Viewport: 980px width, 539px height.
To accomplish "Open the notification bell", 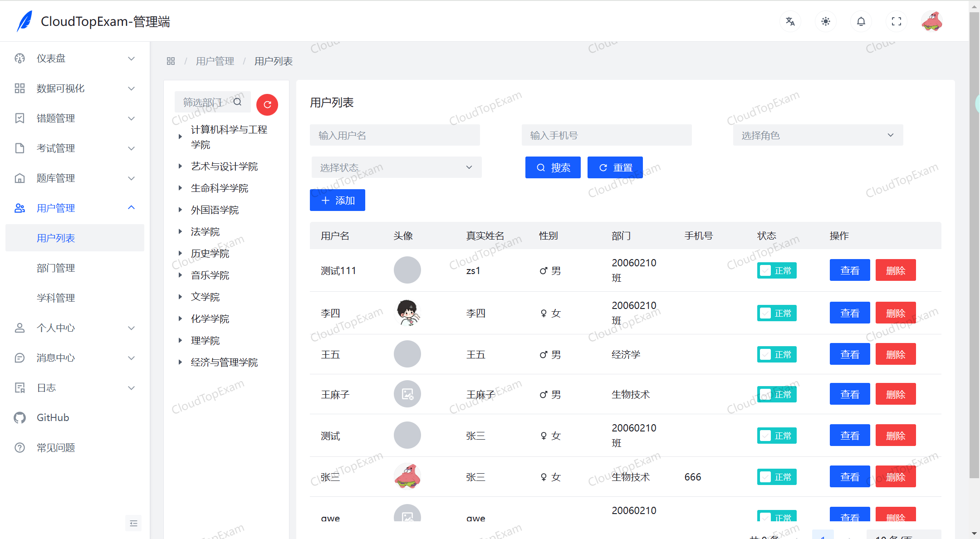I will pyautogui.click(x=861, y=21).
